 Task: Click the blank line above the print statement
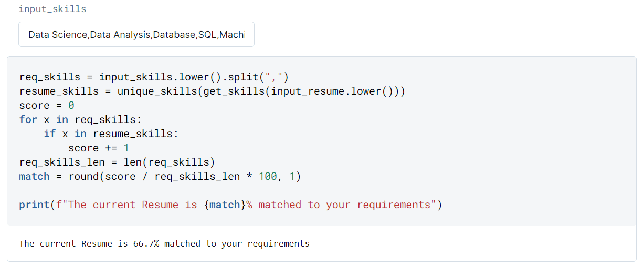click(x=230, y=190)
